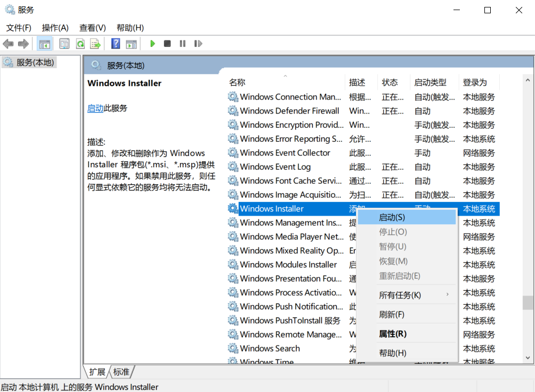The width and height of the screenshot is (535, 392).
Task: Click the vertical scrollbar thumb
Action: pyautogui.click(x=528, y=303)
